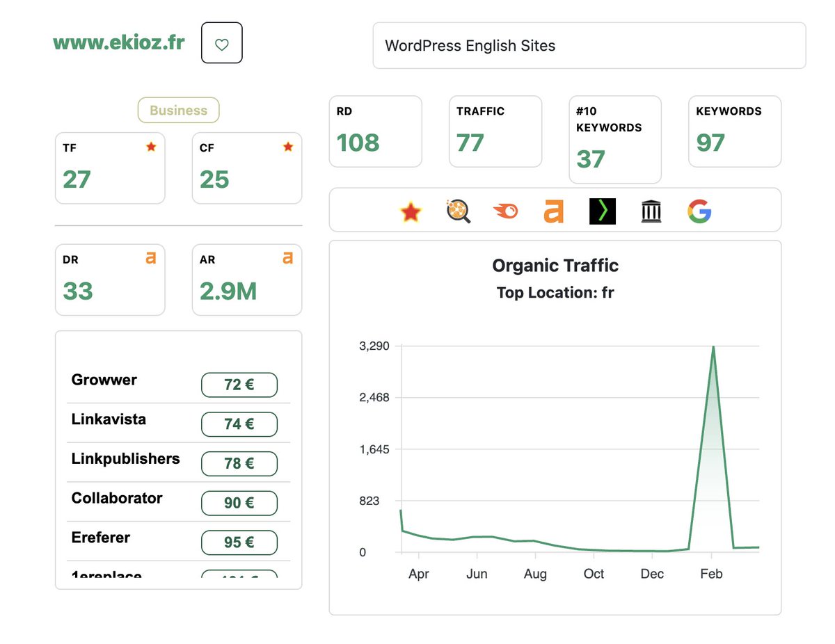Click the Ahrefs logo in DR card
Viewport: 835px width, 644px height.
[x=151, y=258]
